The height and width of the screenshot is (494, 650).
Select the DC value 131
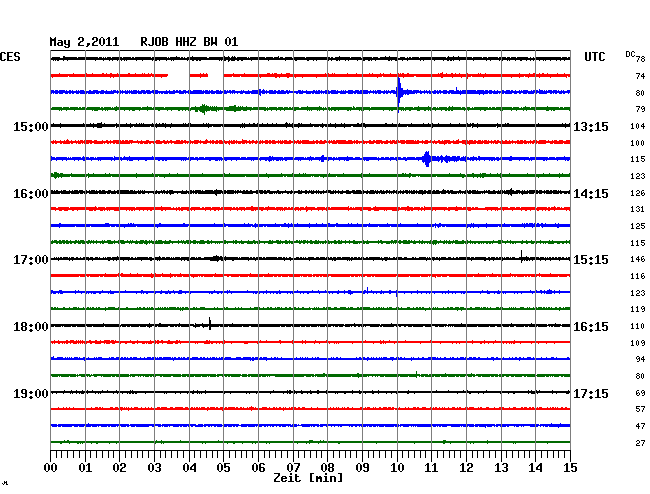(638, 209)
